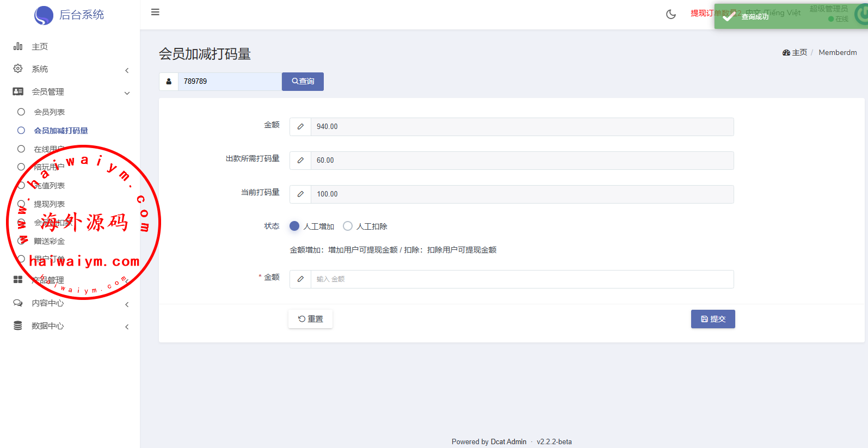Click Memberdm breadcrumb text
The width and height of the screenshot is (868, 448).
click(838, 53)
